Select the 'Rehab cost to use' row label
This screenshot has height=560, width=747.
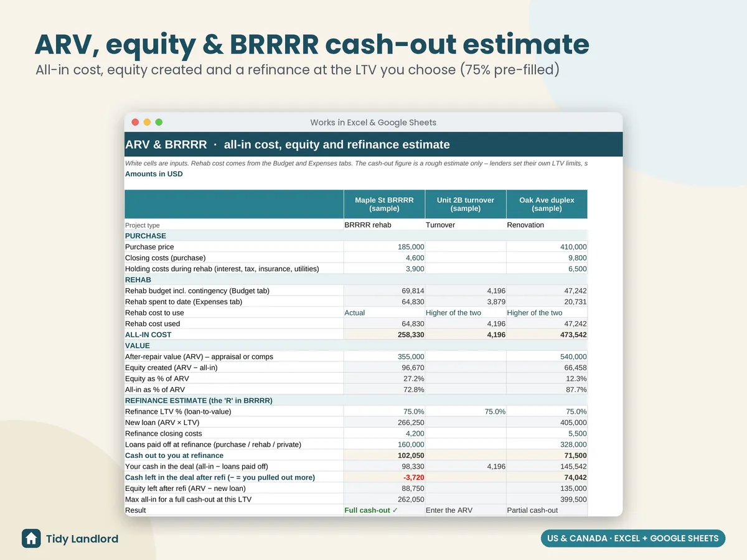coord(154,312)
